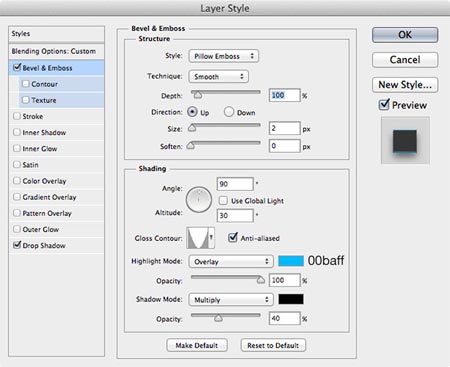
Task: Open the Gradient Overlay settings label
Action: [49, 197]
